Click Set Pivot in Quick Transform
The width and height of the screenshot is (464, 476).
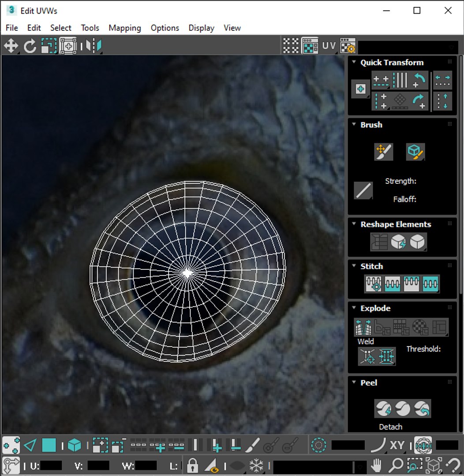[x=360, y=89]
